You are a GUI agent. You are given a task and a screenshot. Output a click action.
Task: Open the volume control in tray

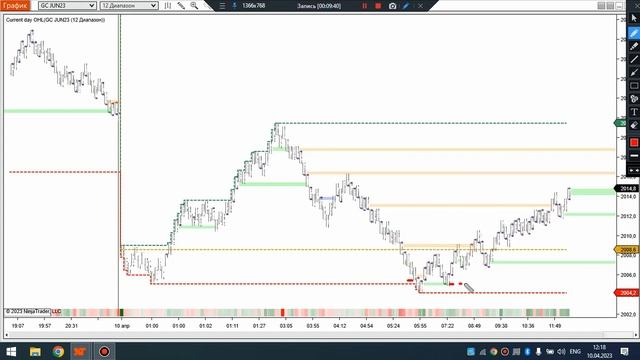[562, 351]
